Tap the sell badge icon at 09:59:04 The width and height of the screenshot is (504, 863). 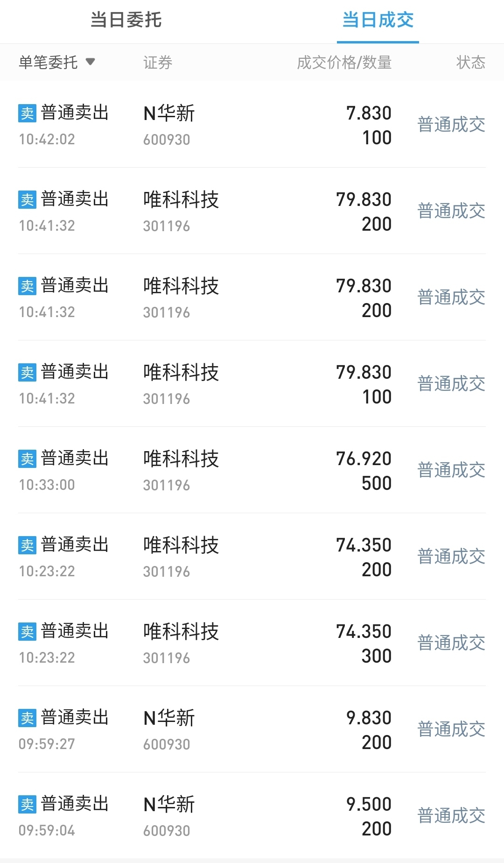click(27, 804)
